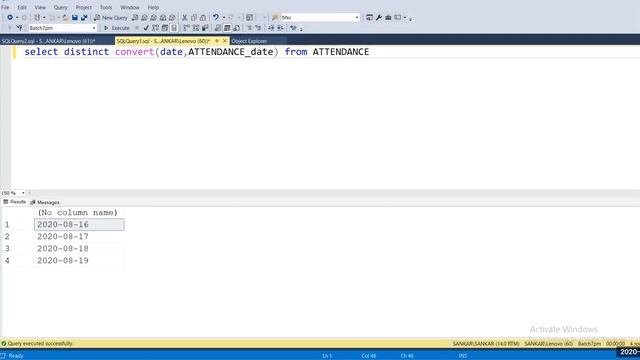
Task: Open window layout icon dropdown arrow
Action: point(405,18)
